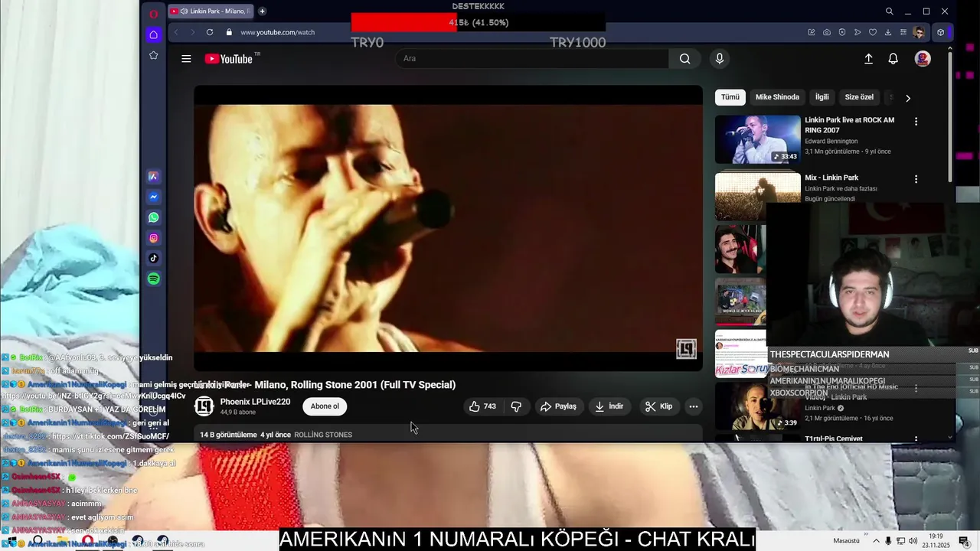980x551 pixels.
Task: Expand the system tray hidden icons chevron
Action: pos(876,541)
